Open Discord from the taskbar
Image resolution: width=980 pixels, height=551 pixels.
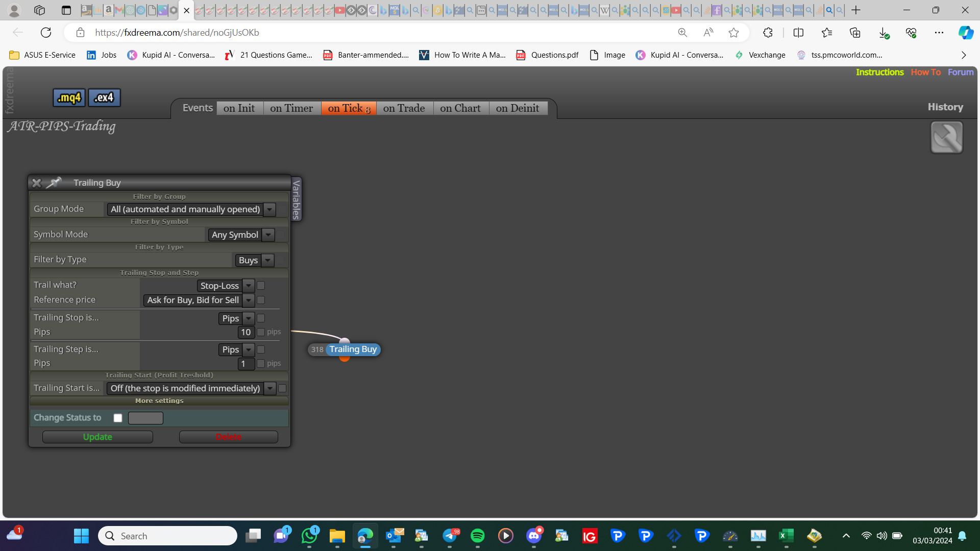pyautogui.click(x=534, y=536)
